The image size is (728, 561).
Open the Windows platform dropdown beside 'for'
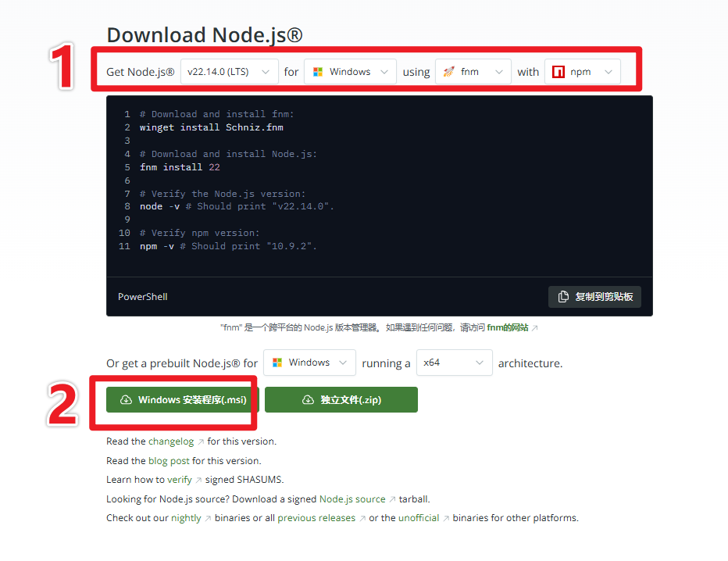(350, 72)
